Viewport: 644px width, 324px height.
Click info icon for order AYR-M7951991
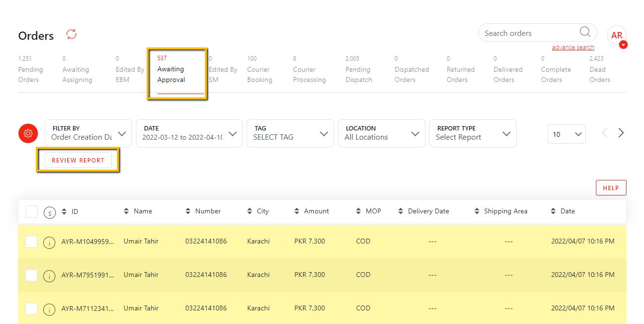pyautogui.click(x=49, y=275)
